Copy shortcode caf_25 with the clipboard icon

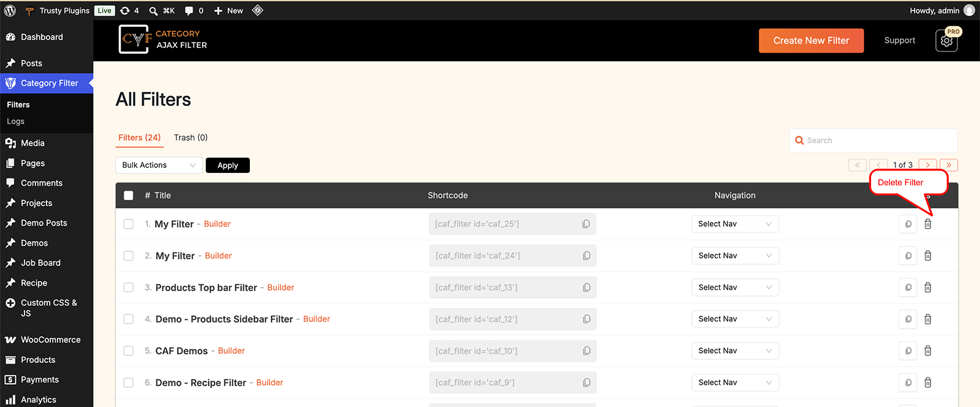(586, 224)
